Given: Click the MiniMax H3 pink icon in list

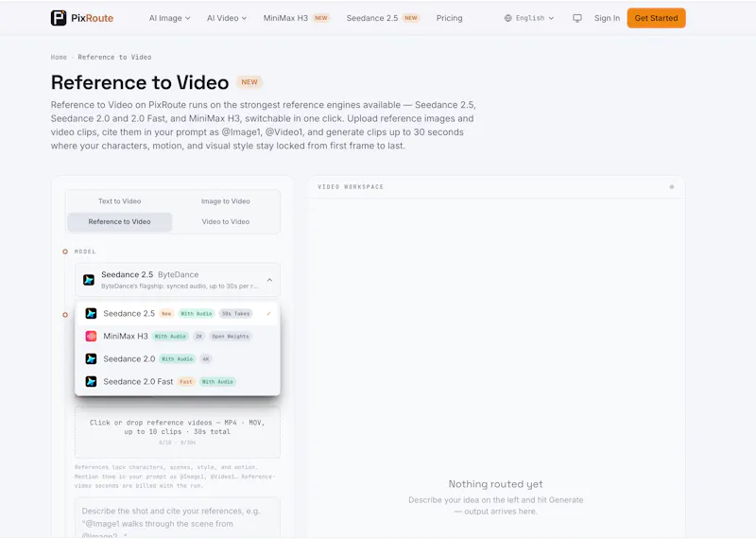Looking at the screenshot, I should 91,337.
